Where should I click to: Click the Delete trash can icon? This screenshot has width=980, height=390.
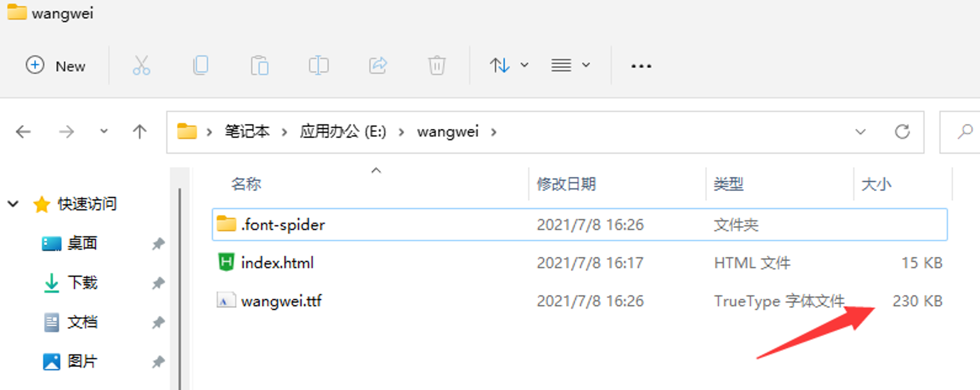click(437, 65)
